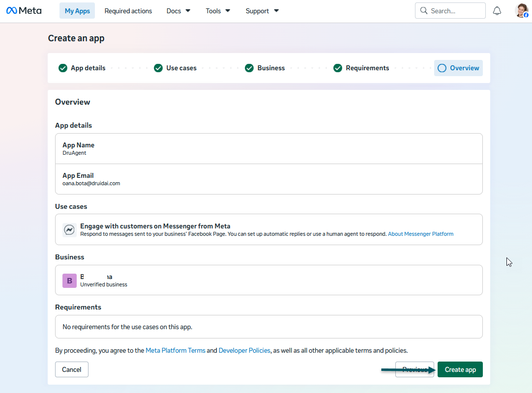532x393 pixels.
Task: Click 'No requirements for the use cases' text
Action: pos(127,327)
